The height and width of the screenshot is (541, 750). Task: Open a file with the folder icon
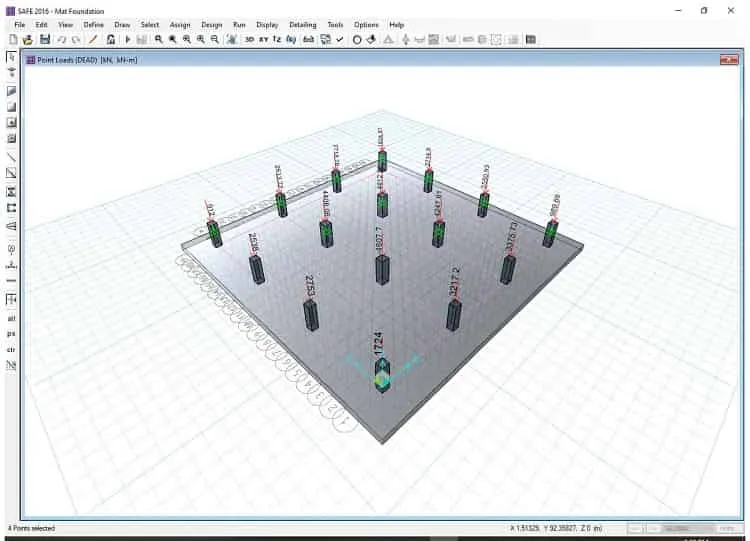click(x=28, y=39)
